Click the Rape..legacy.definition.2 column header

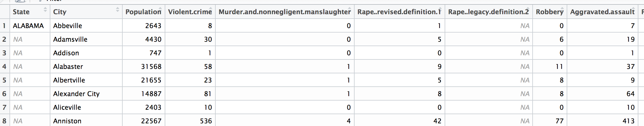(x=488, y=12)
